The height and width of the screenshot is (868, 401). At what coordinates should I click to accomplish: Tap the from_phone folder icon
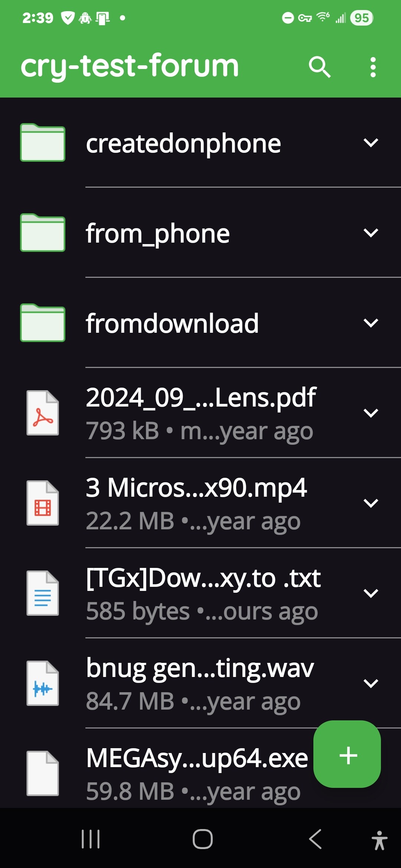tap(43, 233)
